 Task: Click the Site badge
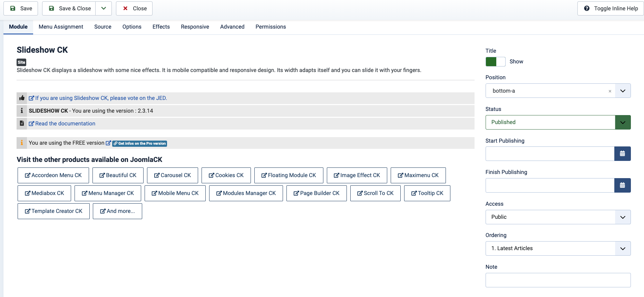coord(21,62)
